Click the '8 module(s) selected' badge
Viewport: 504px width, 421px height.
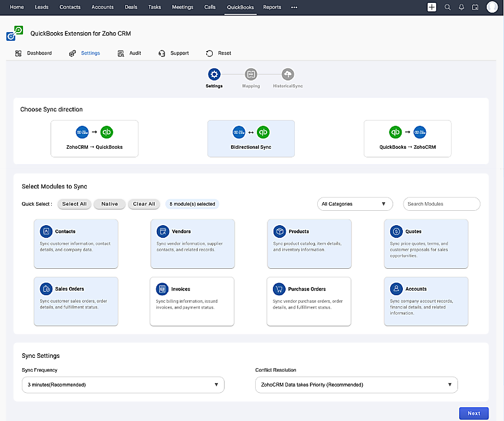click(192, 204)
